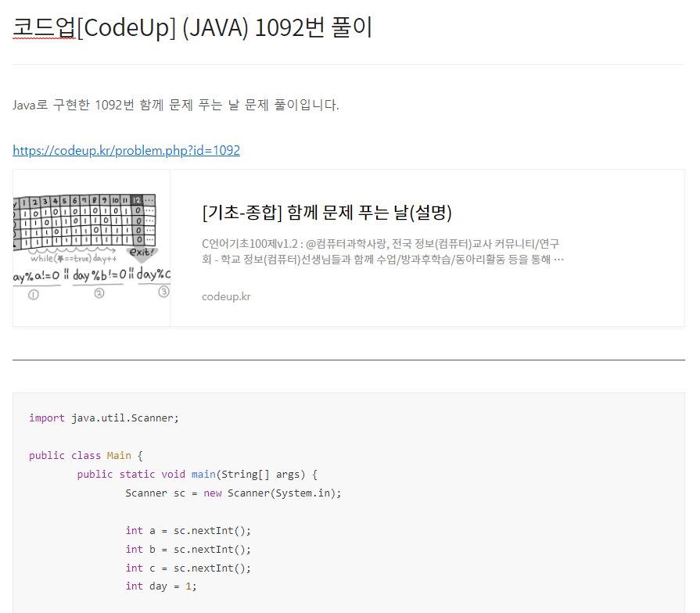Click the code line 'public class Main {'
Viewport: 700px width, 613px height.
pyautogui.click(x=86, y=456)
